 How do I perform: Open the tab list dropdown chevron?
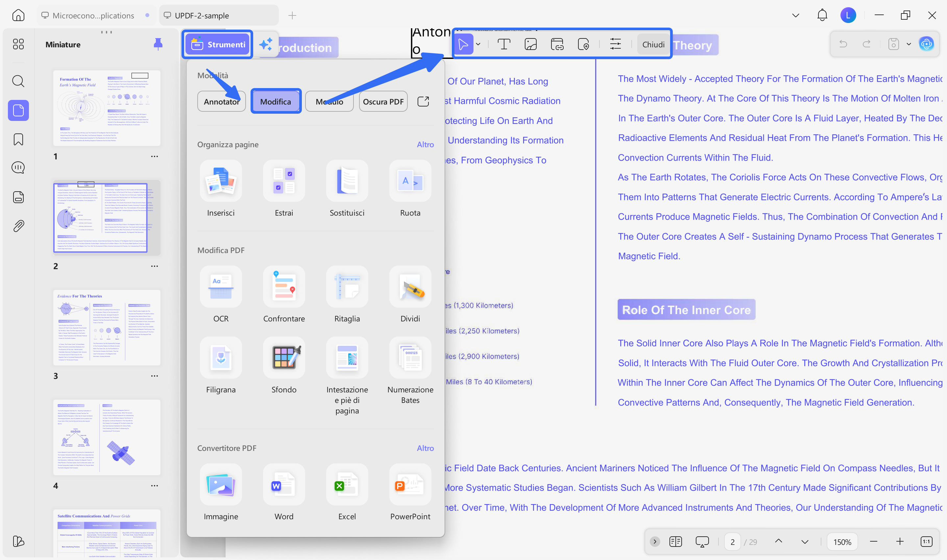click(x=796, y=15)
